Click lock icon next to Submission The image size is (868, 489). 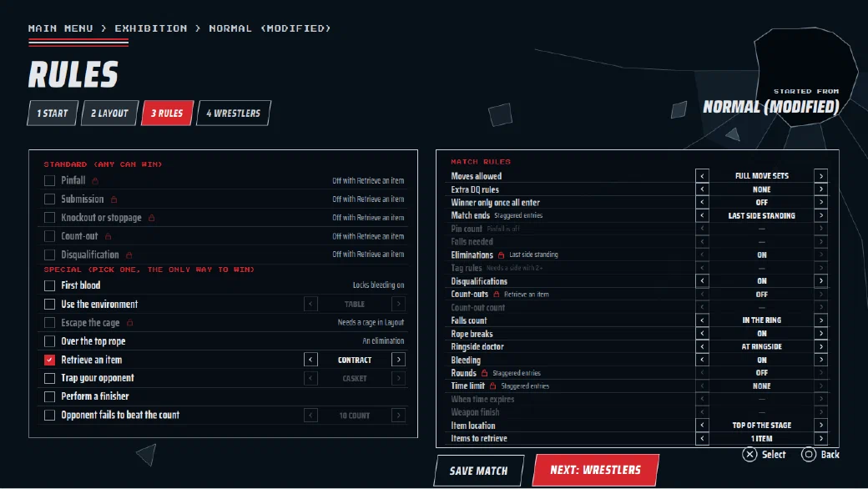(114, 199)
